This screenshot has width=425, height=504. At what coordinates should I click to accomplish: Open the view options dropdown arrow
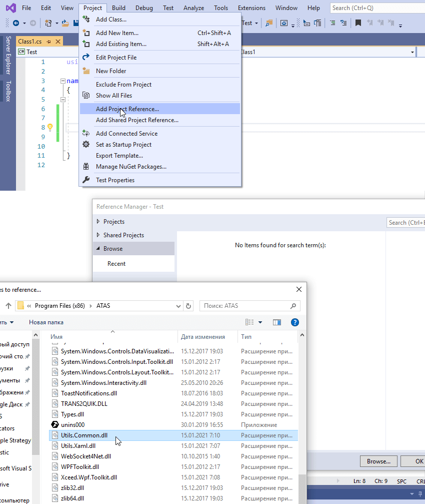[x=260, y=322]
